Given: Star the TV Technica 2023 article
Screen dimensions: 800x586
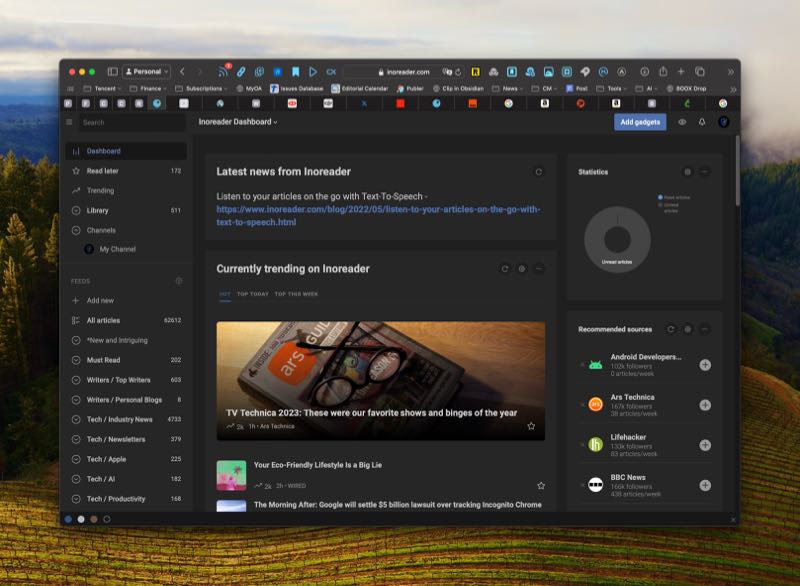Looking at the screenshot, I should [531, 426].
